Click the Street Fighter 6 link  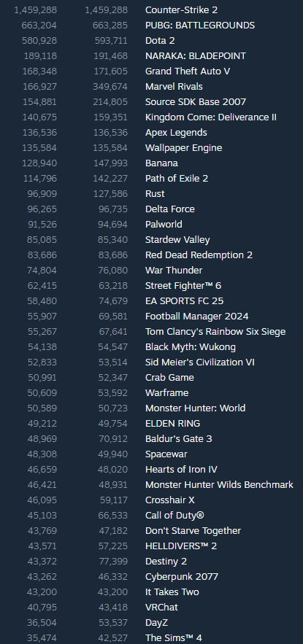pyautogui.click(x=183, y=286)
